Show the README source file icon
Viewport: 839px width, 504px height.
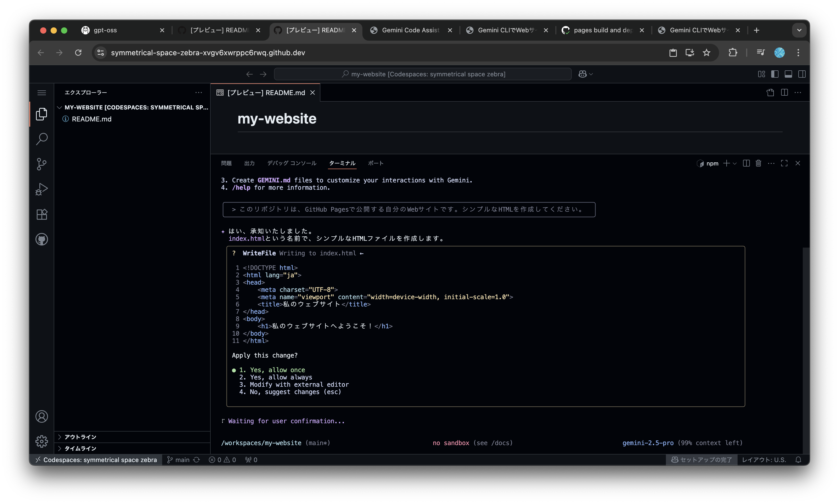[x=770, y=93]
